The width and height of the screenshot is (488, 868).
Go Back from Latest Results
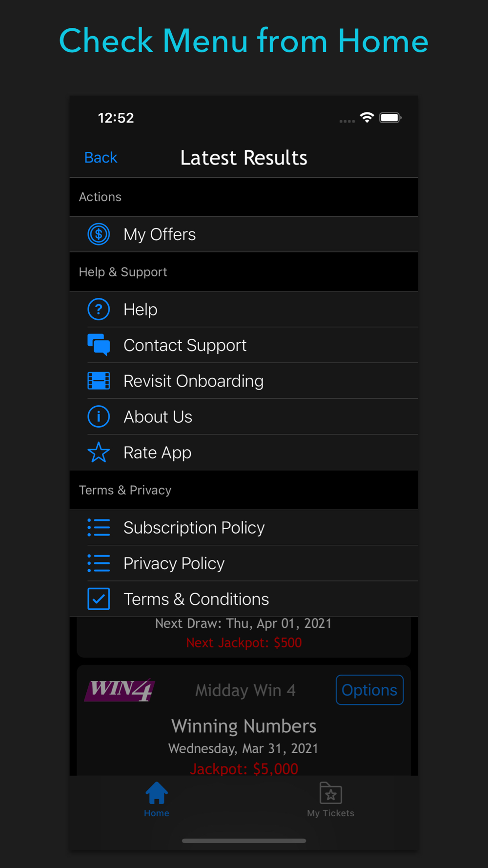point(101,158)
